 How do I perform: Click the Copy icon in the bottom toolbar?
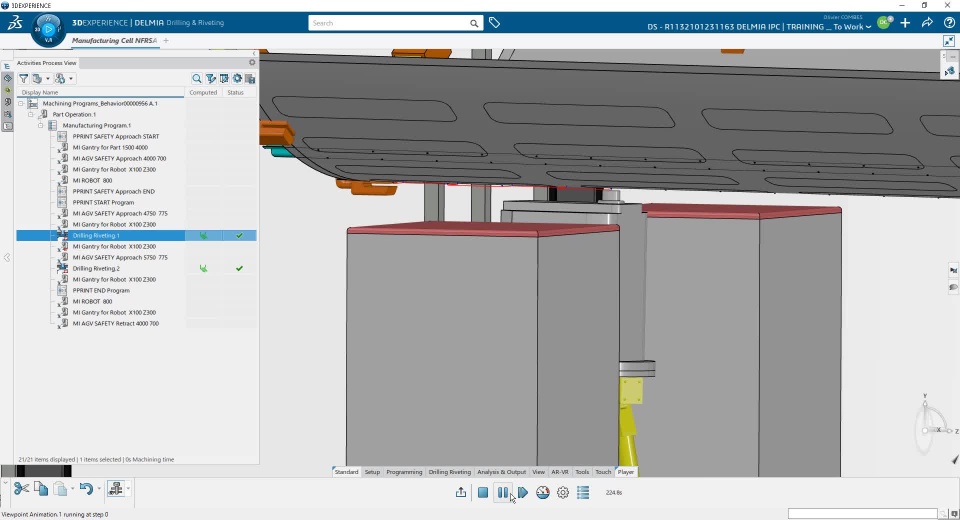click(x=41, y=489)
